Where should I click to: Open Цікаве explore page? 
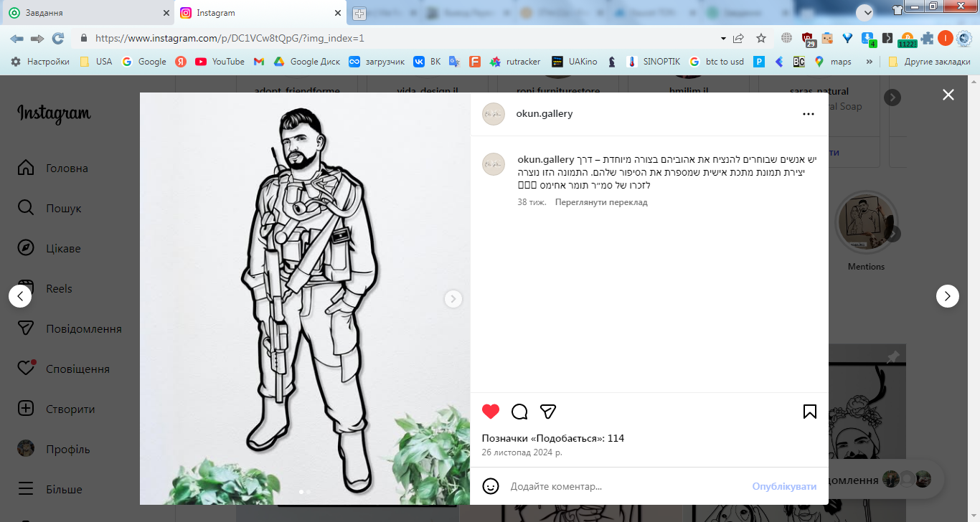tap(49, 249)
